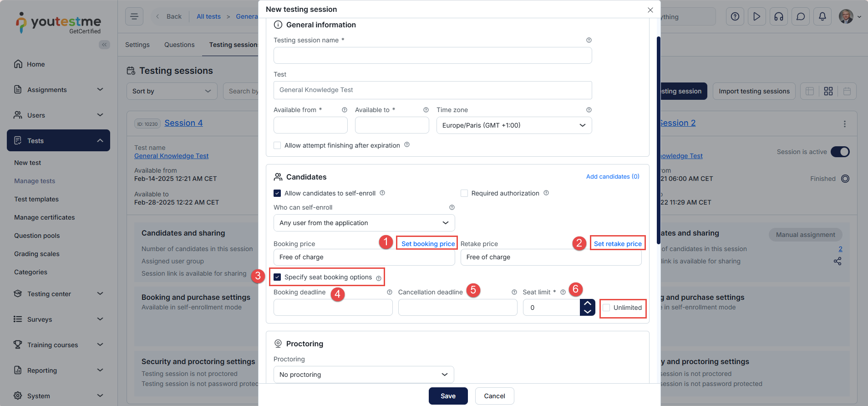Open the notifications bell icon
Screen dimensions: 868x406
point(822,16)
